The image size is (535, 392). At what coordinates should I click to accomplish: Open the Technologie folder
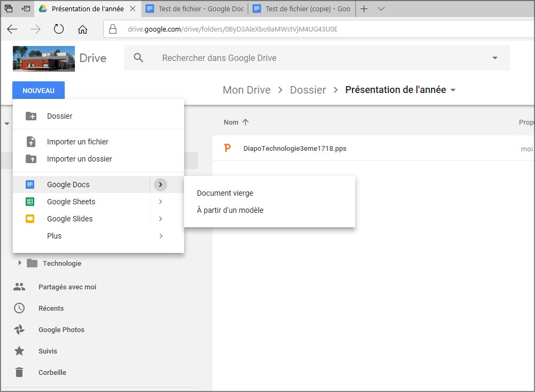[x=62, y=263]
